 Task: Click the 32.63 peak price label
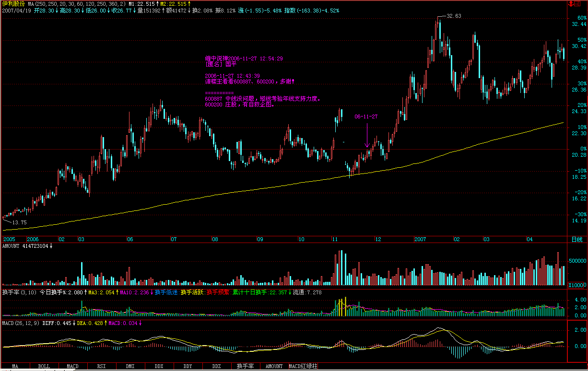click(453, 16)
